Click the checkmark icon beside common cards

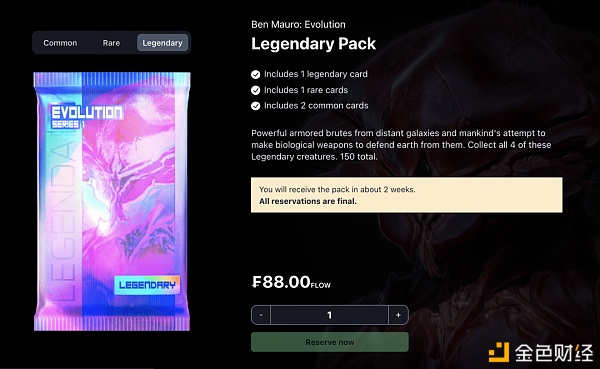tap(256, 106)
